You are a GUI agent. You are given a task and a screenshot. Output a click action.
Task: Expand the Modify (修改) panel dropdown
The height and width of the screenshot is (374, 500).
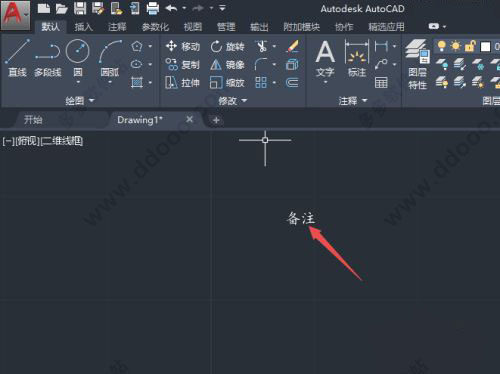233,100
